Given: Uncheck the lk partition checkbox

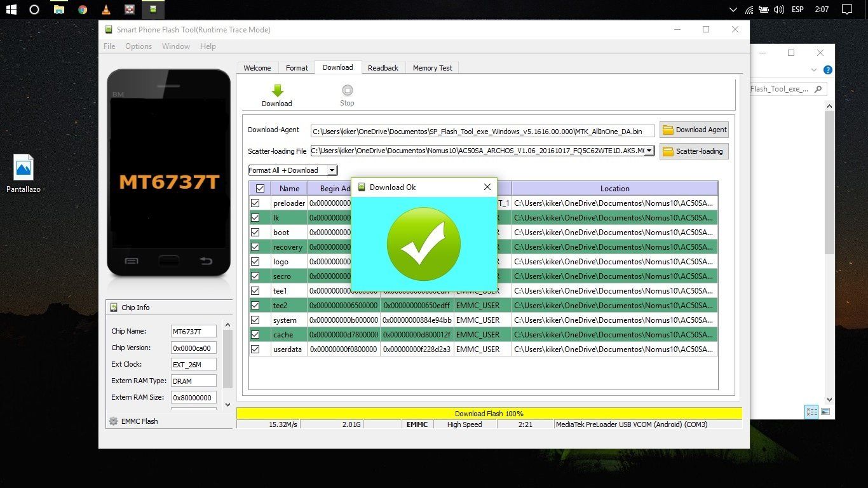Looking at the screenshot, I should 255,218.
